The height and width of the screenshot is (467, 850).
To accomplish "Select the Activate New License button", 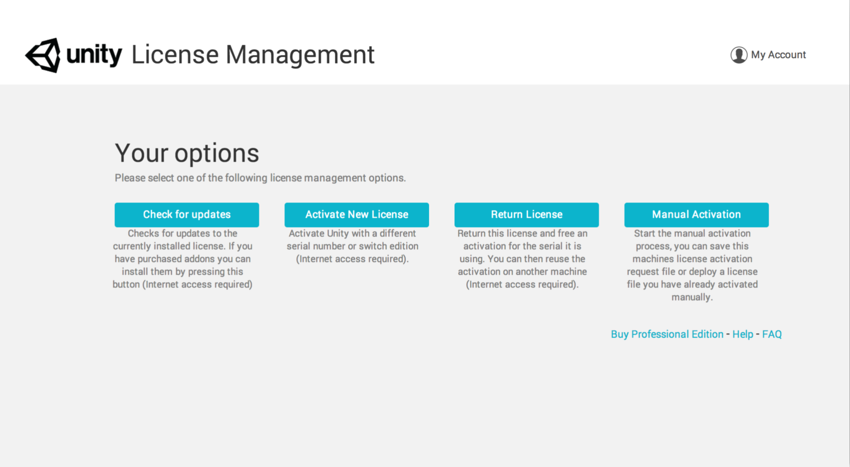I will click(357, 215).
